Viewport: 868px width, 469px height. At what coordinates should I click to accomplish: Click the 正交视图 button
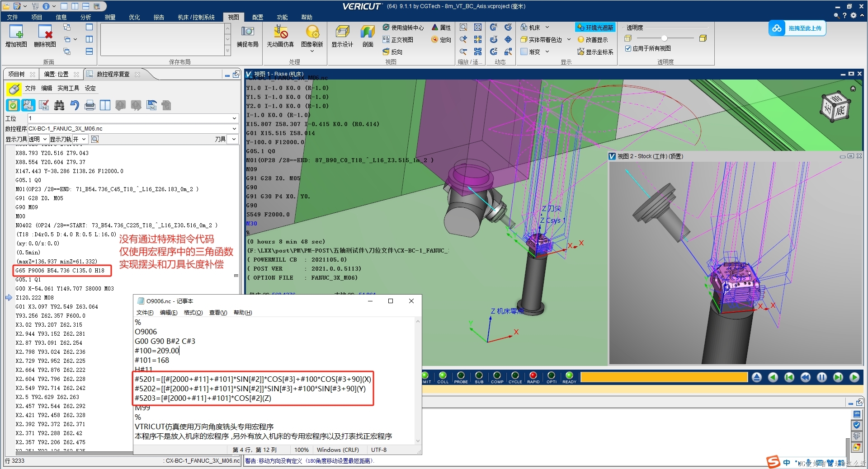(x=398, y=40)
